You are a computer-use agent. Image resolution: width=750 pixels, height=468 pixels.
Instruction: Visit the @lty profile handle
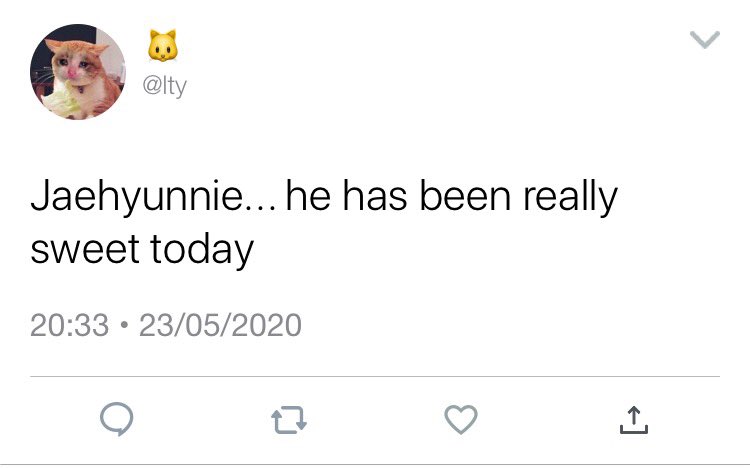tap(165, 86)
